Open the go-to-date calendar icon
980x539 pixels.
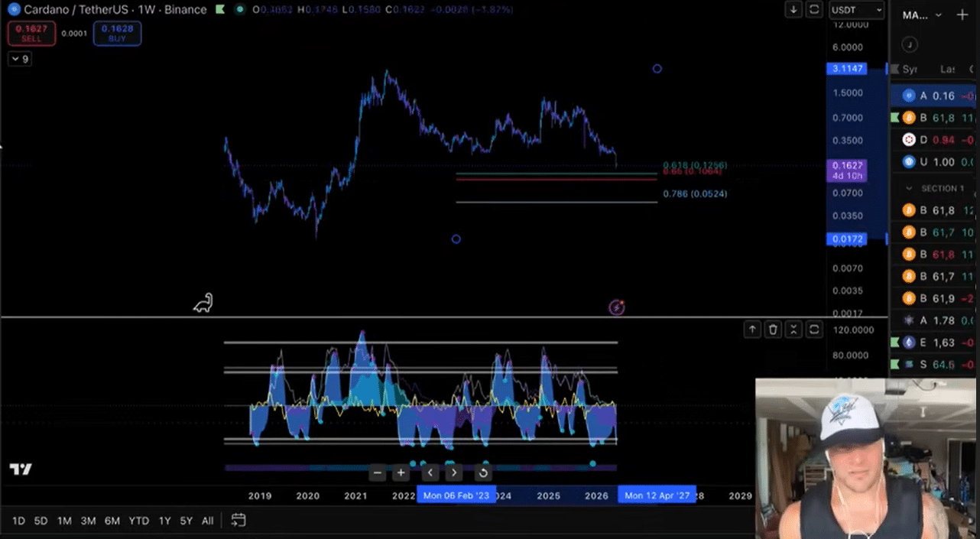click(239, 520)
